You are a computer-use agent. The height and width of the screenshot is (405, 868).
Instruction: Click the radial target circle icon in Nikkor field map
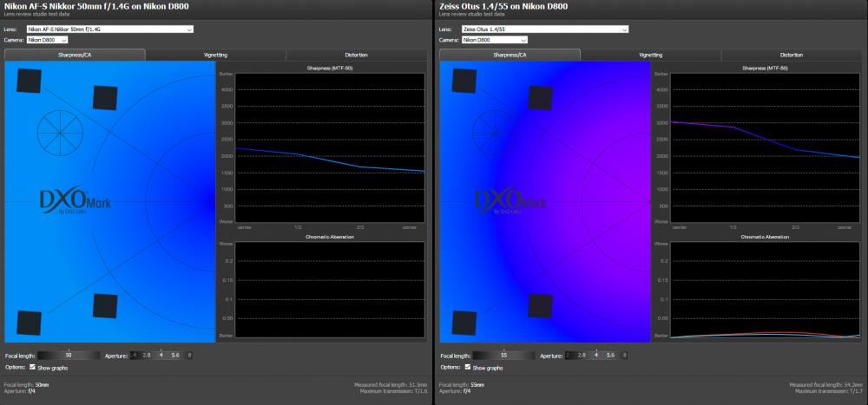click(x=60, y=133)
